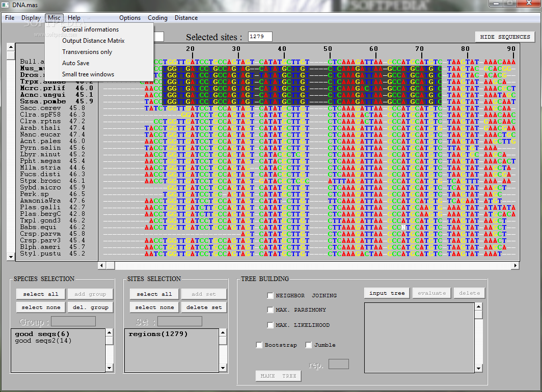
Task: Select species Babs.equi row
Action: [52, 227]
